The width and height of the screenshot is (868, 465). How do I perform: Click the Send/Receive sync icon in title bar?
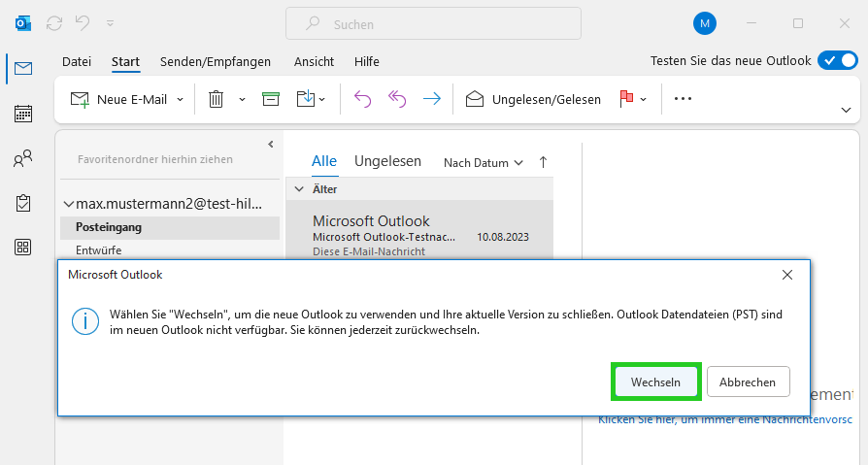[54, 23]
